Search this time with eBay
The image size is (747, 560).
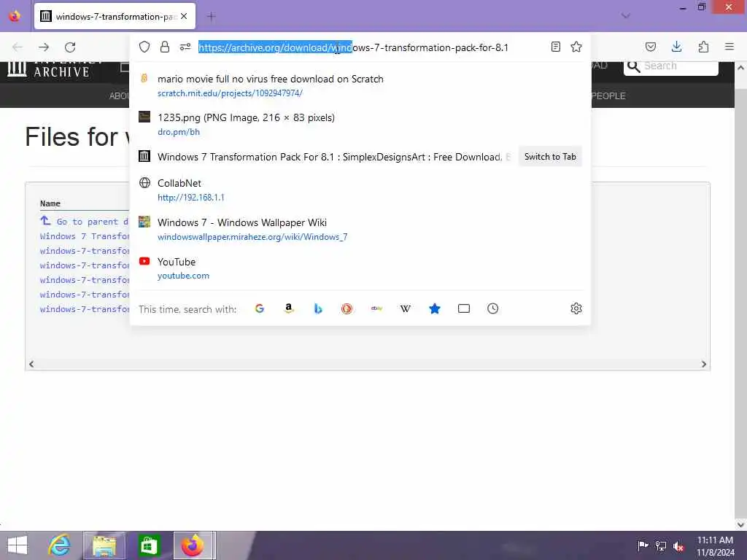[376, 308]
